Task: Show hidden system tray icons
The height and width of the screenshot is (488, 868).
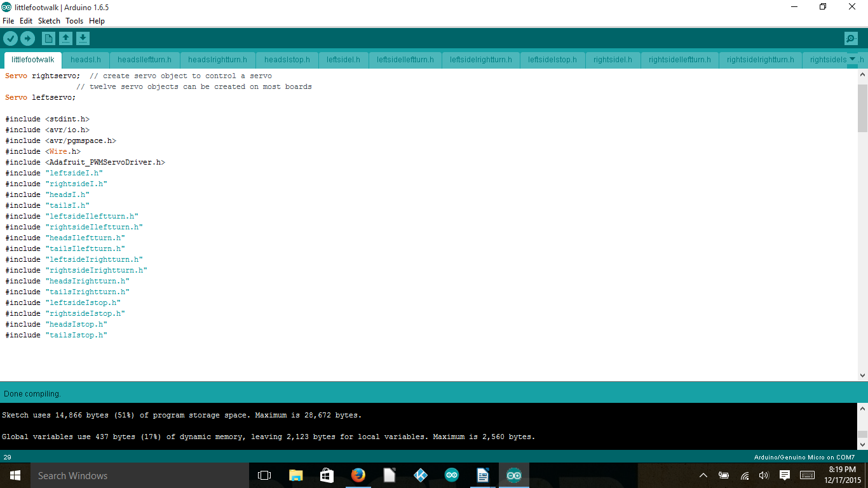Action: [703, 475]
